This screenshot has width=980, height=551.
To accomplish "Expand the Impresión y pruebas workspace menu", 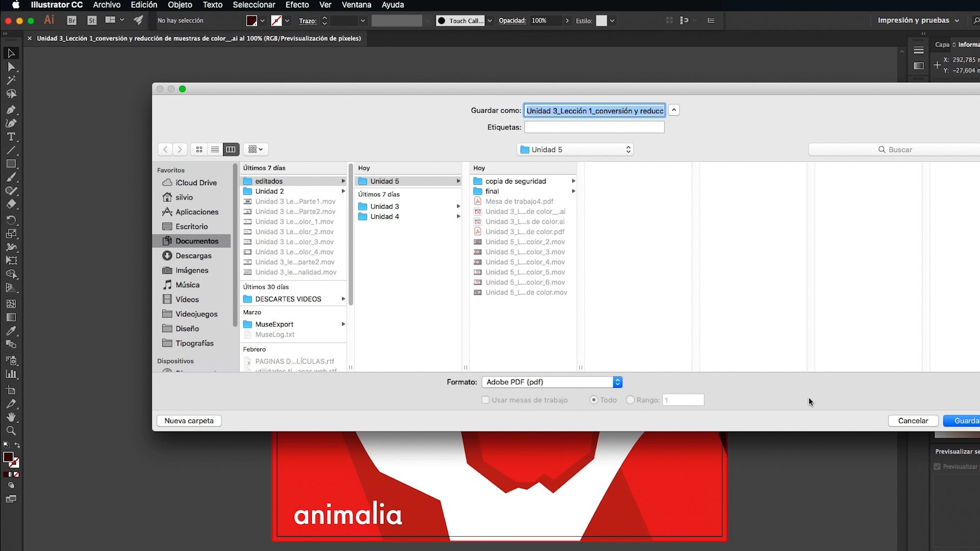I will (x=918, y=20).
